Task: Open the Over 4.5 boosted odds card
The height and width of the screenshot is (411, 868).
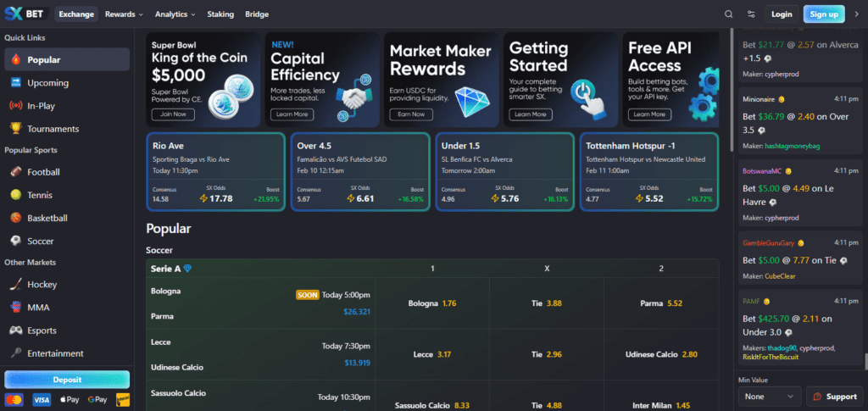Action: tap(360, 172)
